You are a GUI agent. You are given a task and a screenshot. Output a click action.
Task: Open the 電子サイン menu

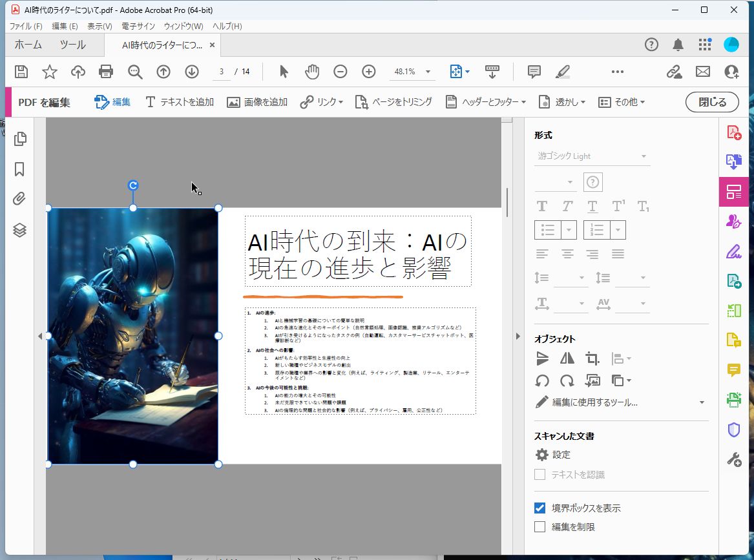click(x=138, y=26)
